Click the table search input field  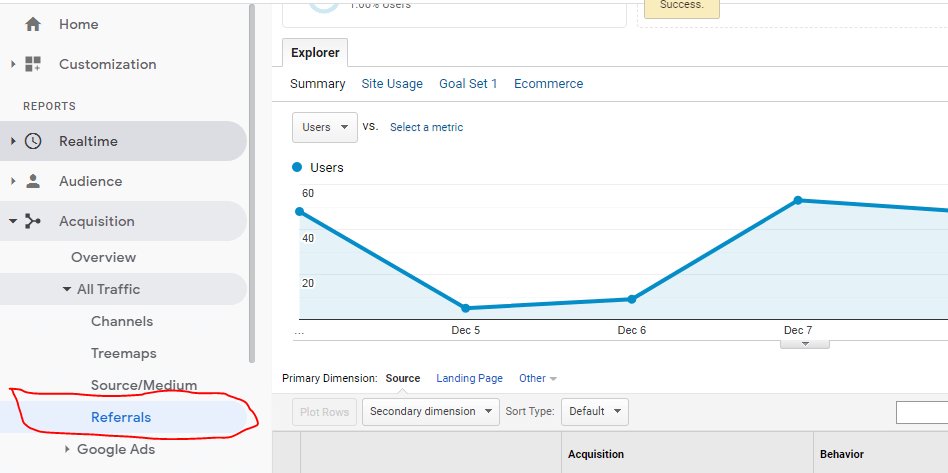921,412
